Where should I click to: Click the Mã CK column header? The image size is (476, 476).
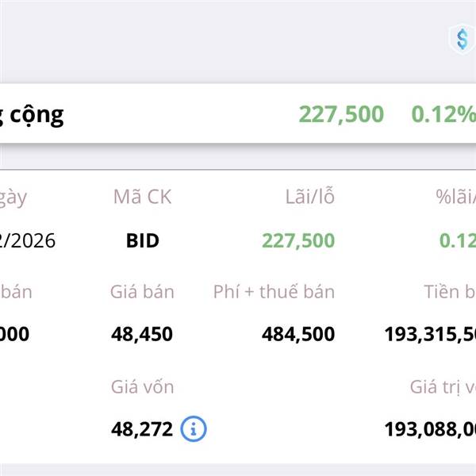142,198
